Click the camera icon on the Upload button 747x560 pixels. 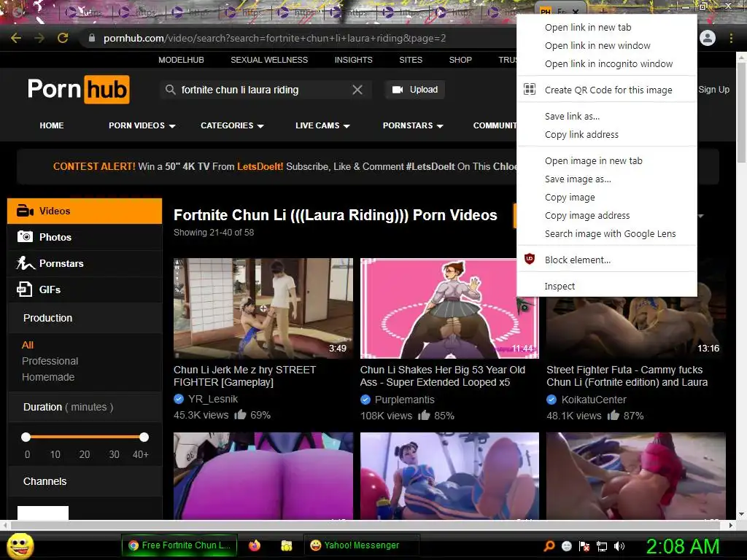pos(398,90)
